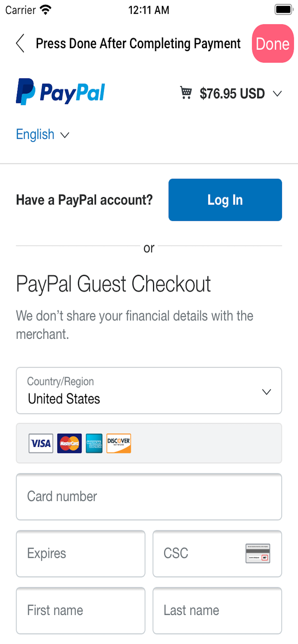Image resolution: width=298 pixels, height=644 pixels.
Task: Select the Expires input field
Action: click(x=81, y=553)
